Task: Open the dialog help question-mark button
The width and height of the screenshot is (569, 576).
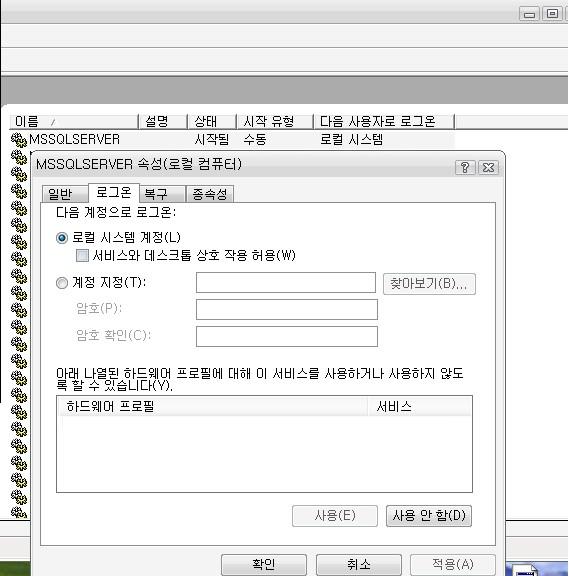Action: (465, 168)
